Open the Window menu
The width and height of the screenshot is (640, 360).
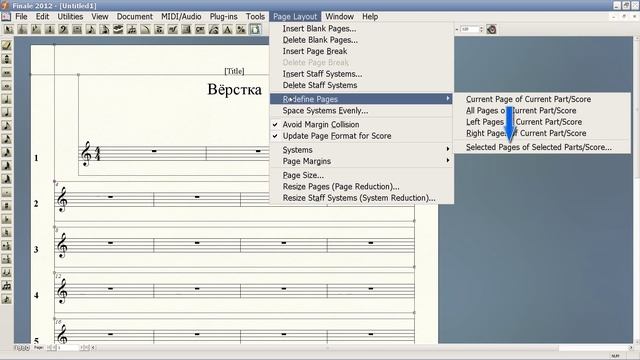pyautogui.click(x=339, y=17)
